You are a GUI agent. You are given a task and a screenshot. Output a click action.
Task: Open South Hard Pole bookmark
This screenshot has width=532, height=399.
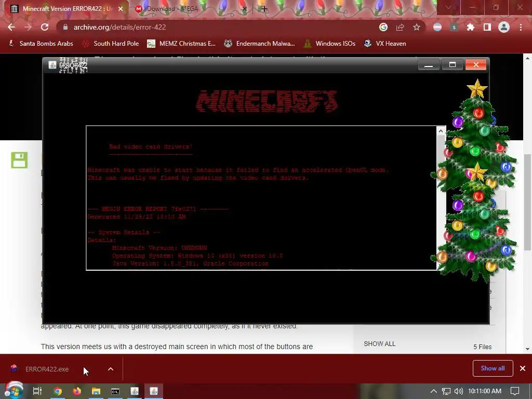111,44
